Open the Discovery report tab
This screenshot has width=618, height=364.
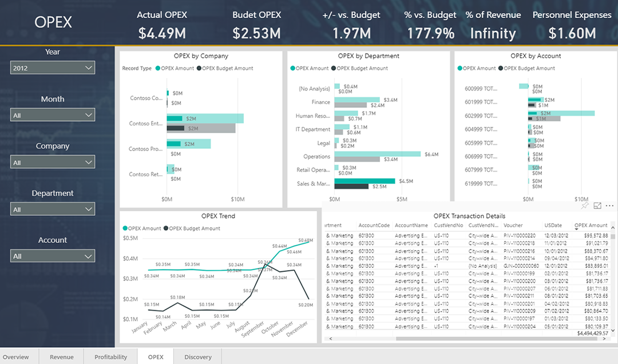click(x=198, y=357)
